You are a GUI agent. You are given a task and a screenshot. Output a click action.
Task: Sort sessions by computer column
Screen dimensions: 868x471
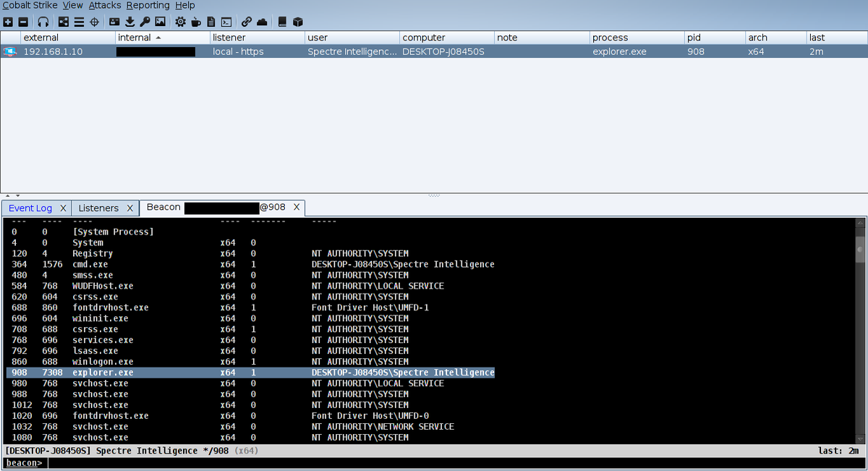[447, 37]
